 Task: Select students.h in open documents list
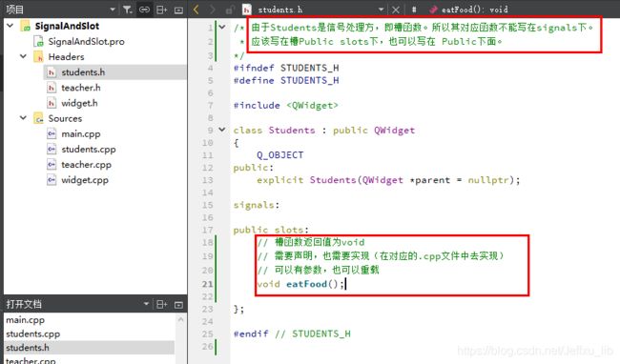point(89,348)
